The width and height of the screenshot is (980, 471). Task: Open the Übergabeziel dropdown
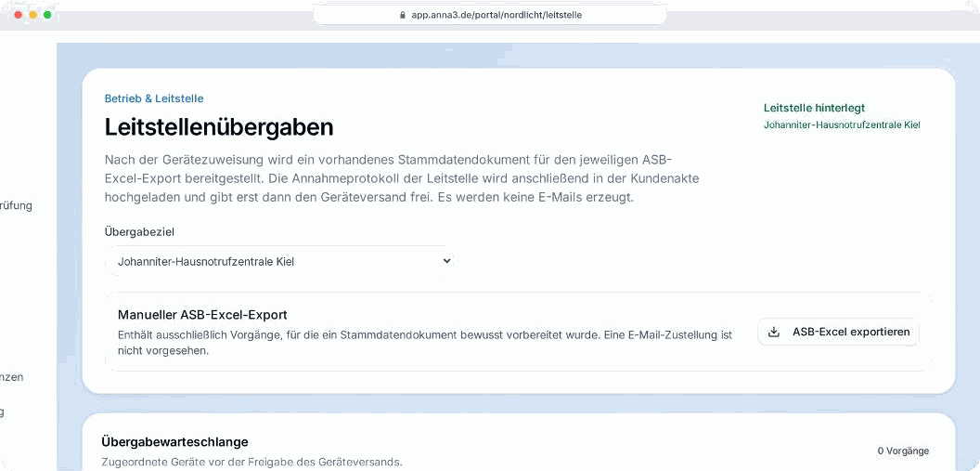[279, 261]
